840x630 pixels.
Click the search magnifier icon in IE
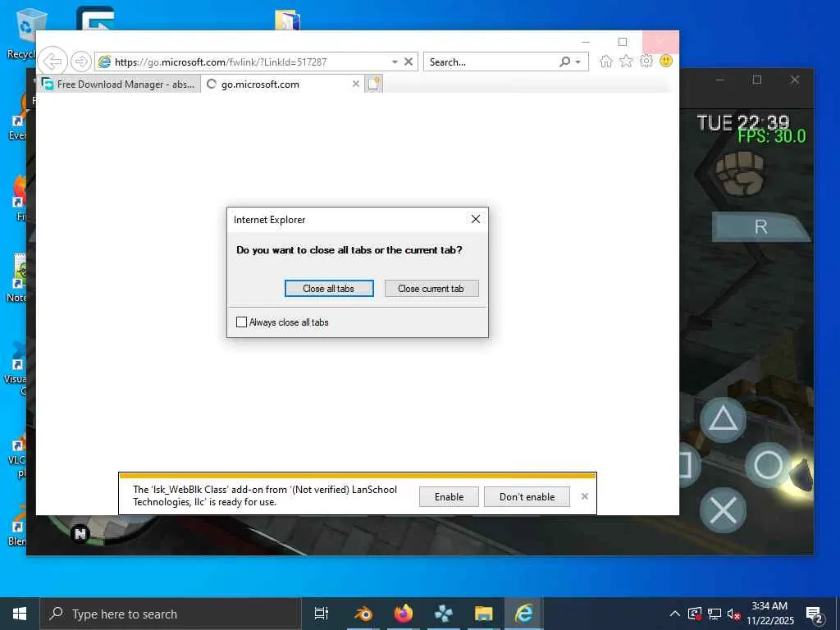(x=564, y=62)
